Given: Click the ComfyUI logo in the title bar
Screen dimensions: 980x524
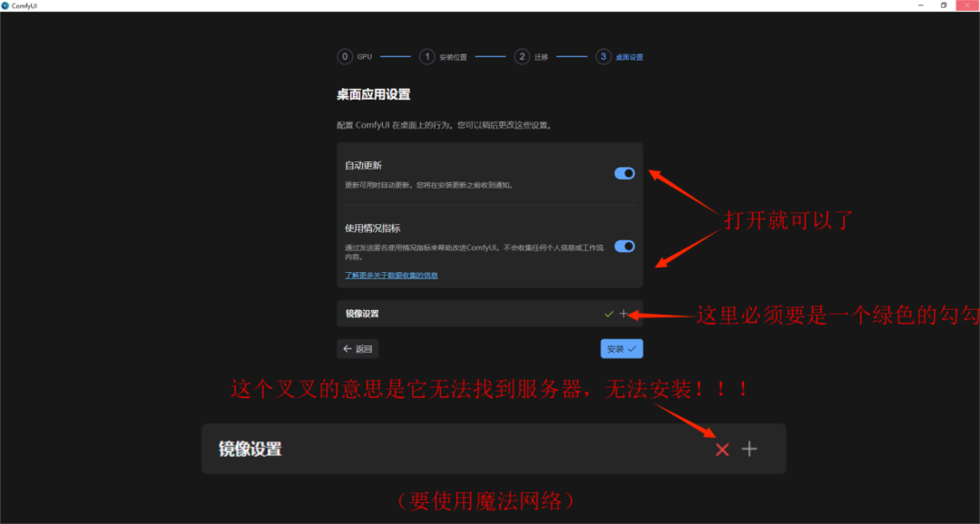Looking at the screenshot, I should pyautogui.click(x=5, y=5).
